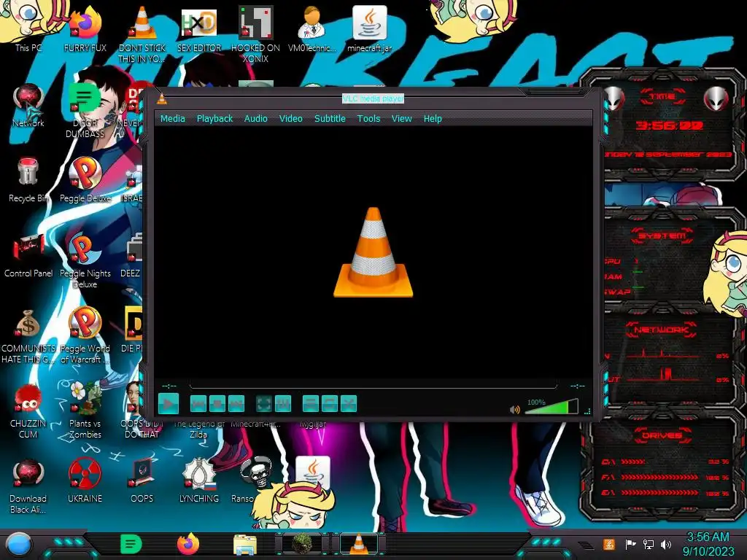Select the This PC desktop icon
This screenshot has width=747, height=560.
coord(28,28)
